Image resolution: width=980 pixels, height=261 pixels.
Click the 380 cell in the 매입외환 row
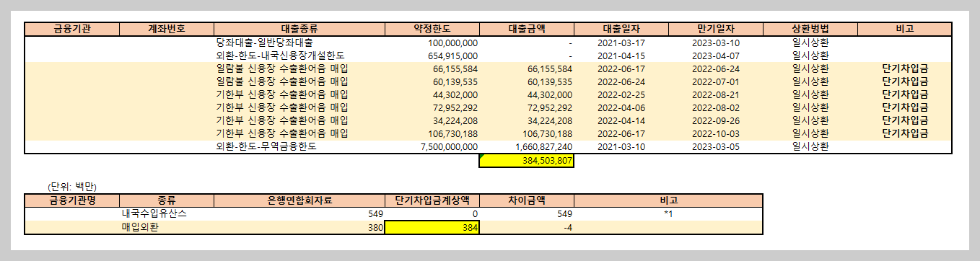coord(299,227)
